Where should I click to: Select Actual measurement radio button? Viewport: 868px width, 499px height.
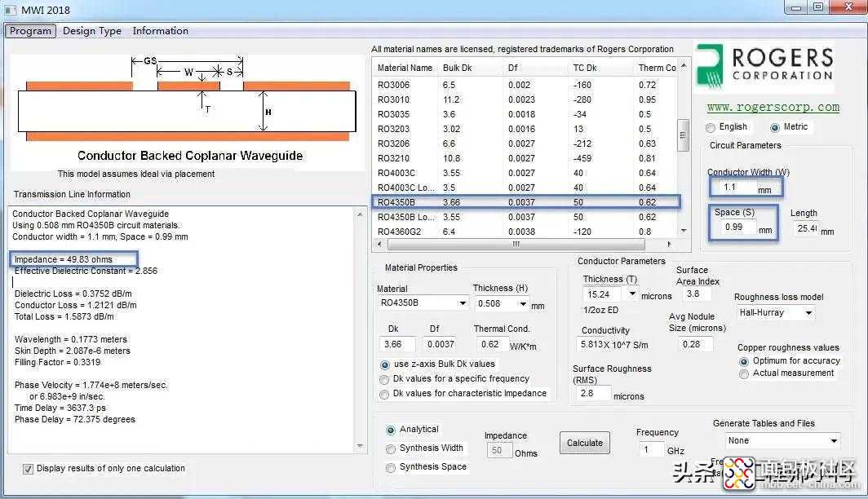coord(744,374)
